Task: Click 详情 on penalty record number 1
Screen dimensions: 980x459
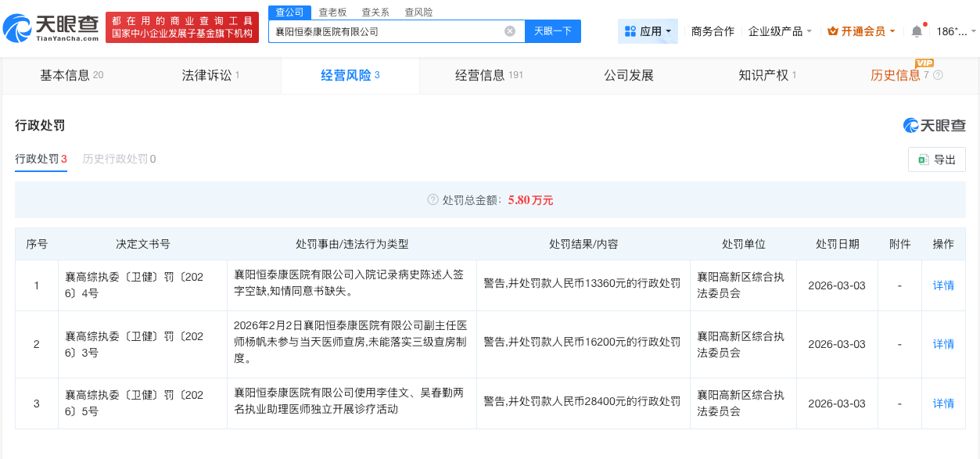Action: 942,285
